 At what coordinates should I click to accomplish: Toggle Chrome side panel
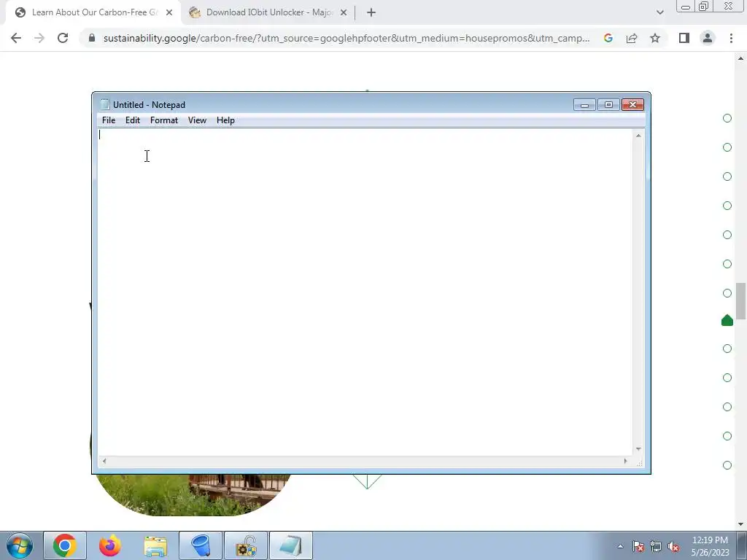click(684, 38)
